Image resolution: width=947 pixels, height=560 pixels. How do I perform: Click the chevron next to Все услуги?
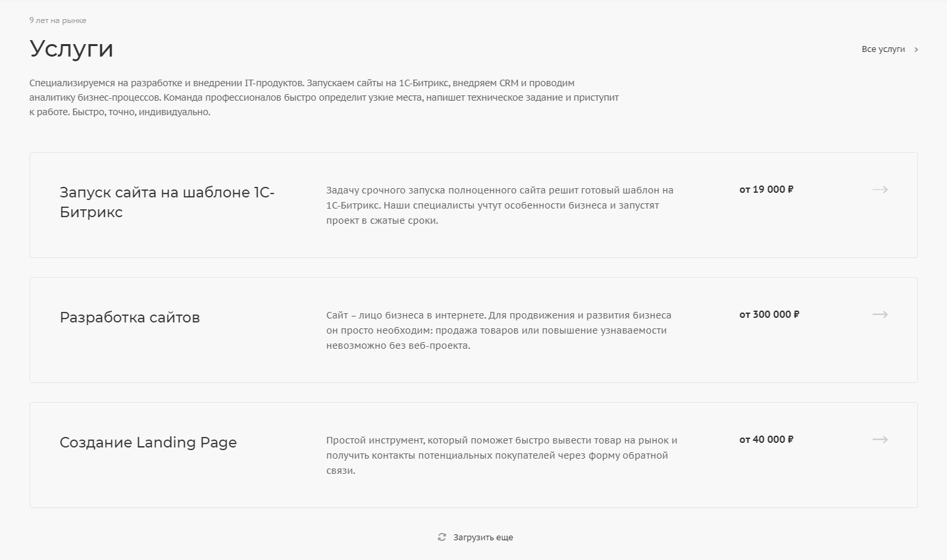click(916, 49)
